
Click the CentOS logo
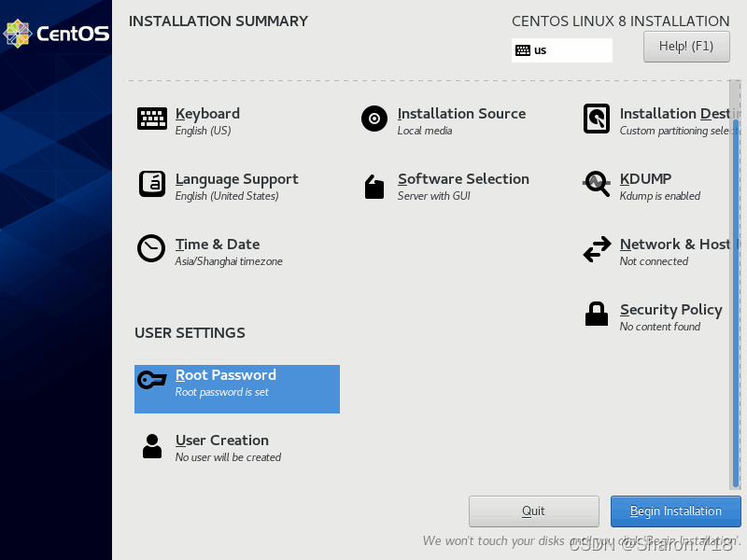[56, 34]
